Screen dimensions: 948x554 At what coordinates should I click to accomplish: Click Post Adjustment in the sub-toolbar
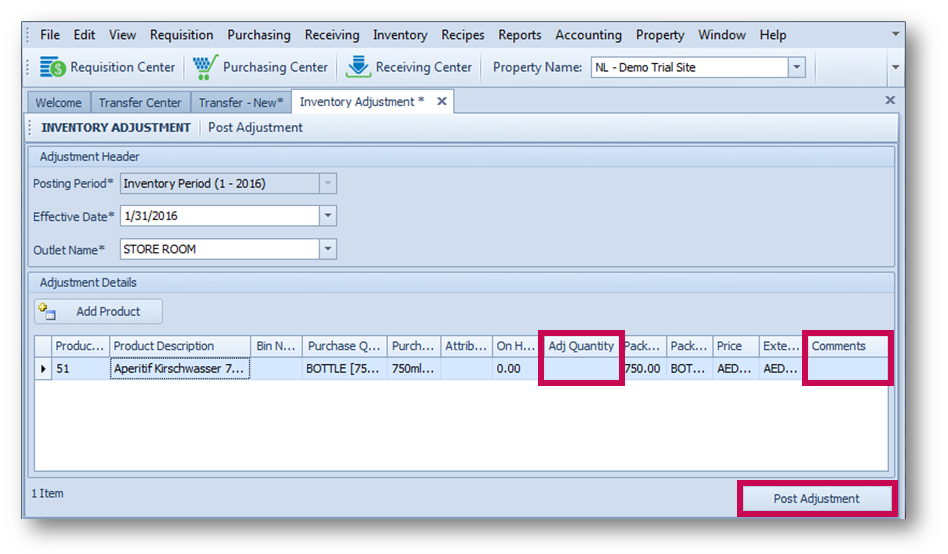[x=255, y=128]
